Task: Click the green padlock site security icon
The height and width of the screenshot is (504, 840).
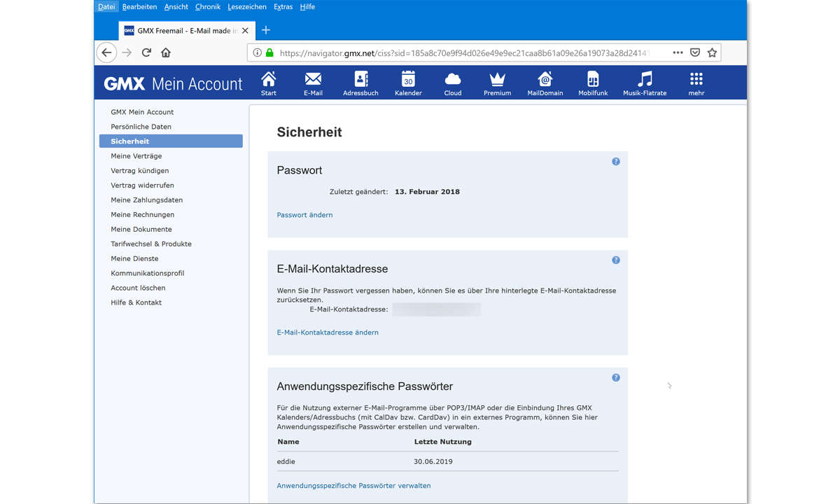Action: 269,52
